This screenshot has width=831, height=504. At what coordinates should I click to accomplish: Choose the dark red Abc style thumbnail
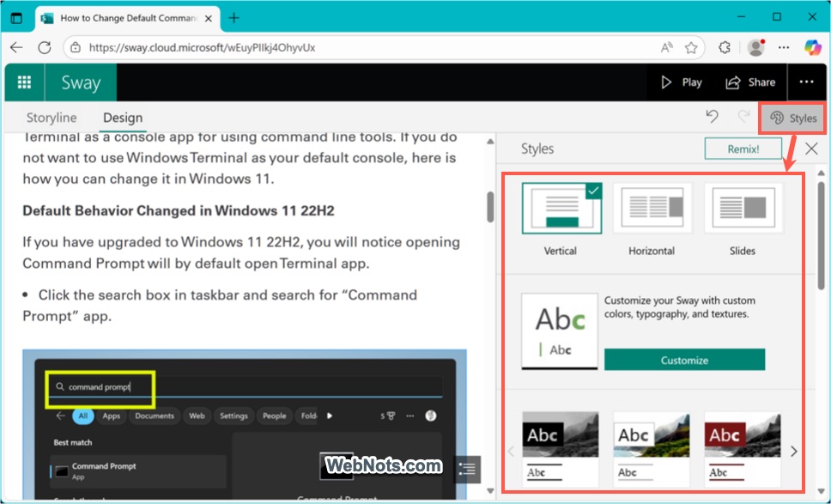742,449
